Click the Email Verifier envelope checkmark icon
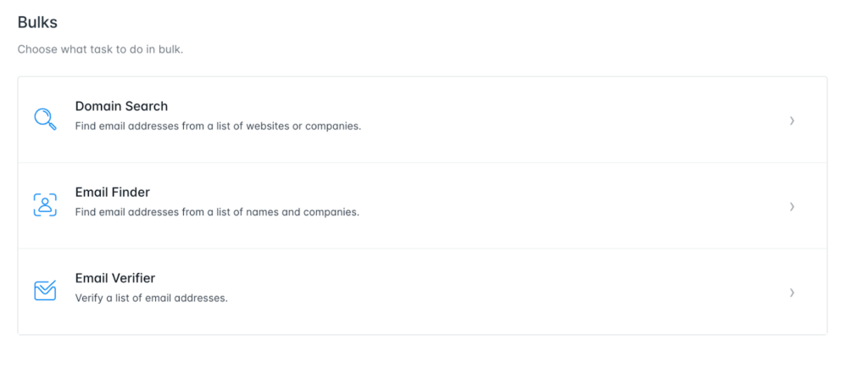This screenshot has height=385, width=868. pyautogui.click(x=45, y=291)
